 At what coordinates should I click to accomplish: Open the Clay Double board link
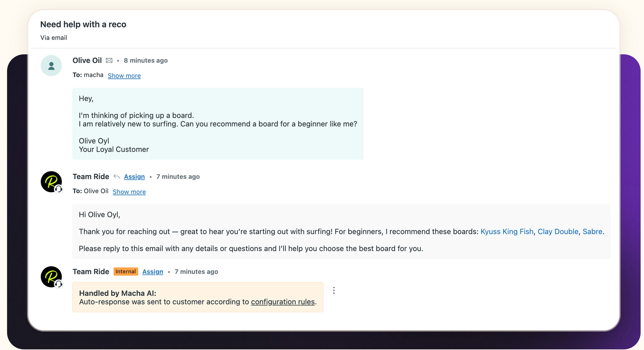coord(558,231)
